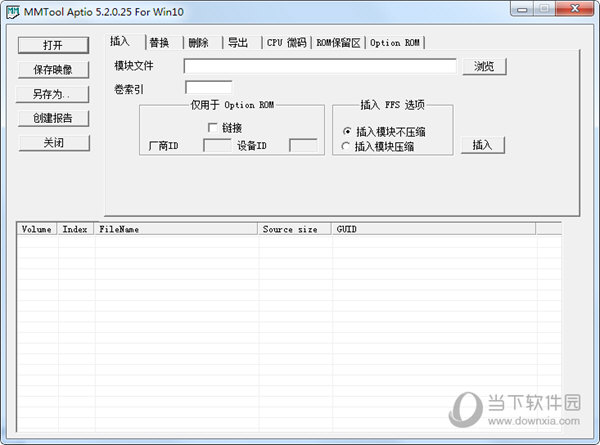Click the 保存映像 button
The width and height of the screenshot is (600, 445).
[x=53, y=70]
